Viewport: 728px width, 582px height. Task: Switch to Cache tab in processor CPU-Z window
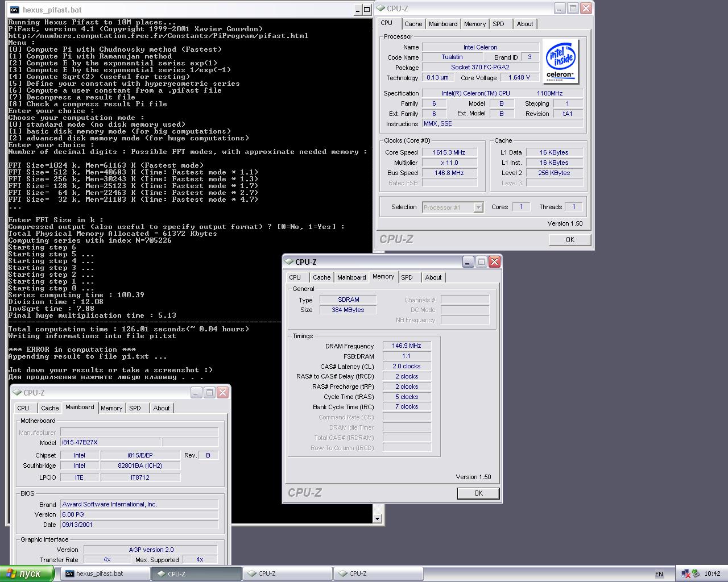coord(413,24)
